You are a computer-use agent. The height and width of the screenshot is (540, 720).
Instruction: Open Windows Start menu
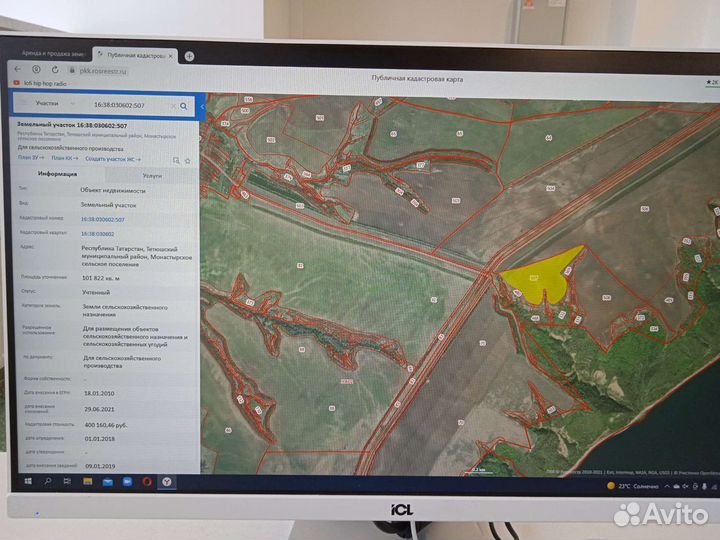coord(30,481)
